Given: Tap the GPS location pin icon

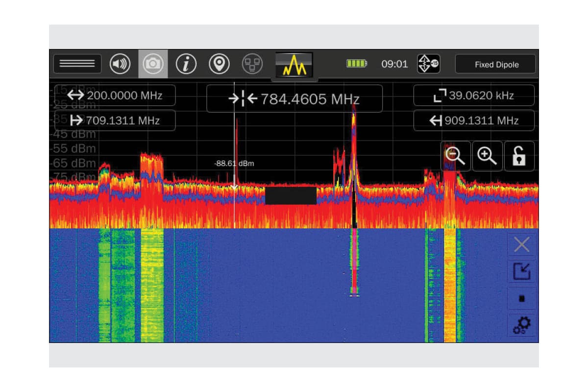Looking at the screenshot, I should [x=219, y=64].
